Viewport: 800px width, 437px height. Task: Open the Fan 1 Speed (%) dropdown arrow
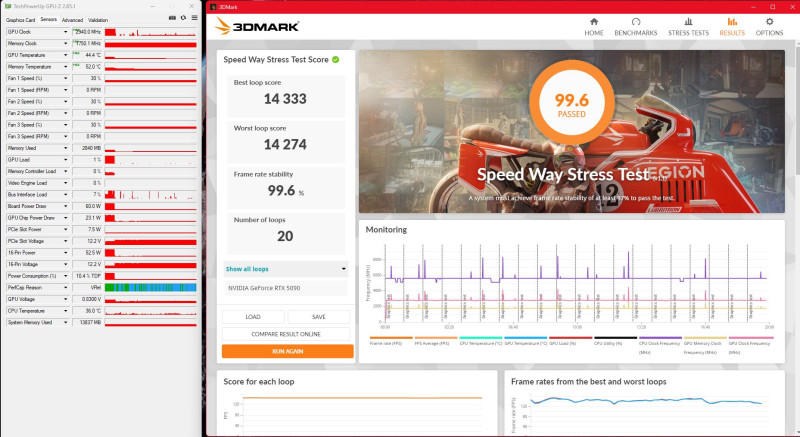click(65, 78)
